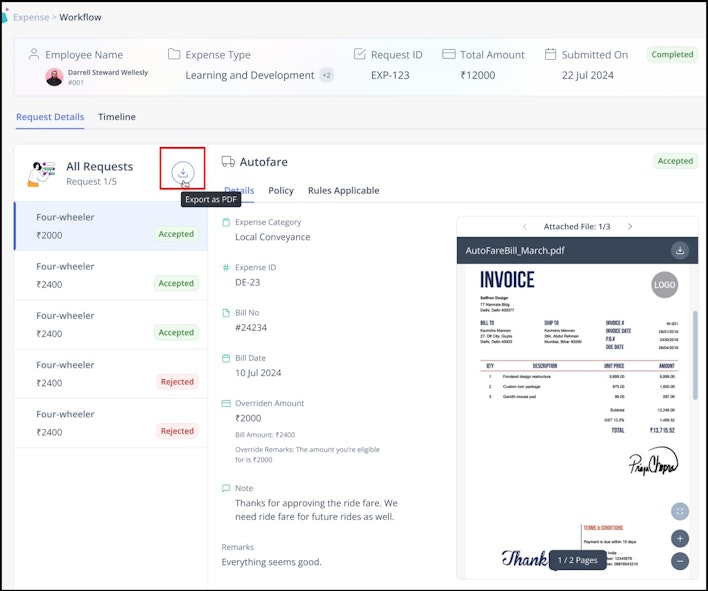Click the Expense ID hash icon
Screen dimensions: 708x591
(x=226, y=267)
